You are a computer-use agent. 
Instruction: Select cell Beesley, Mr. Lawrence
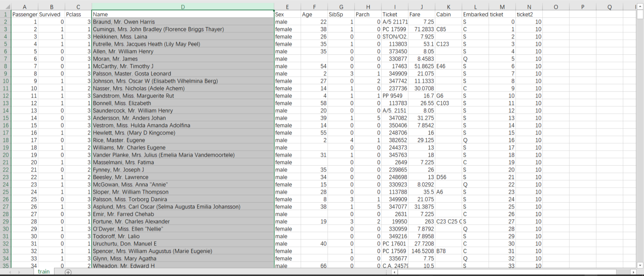coord(183,177)
